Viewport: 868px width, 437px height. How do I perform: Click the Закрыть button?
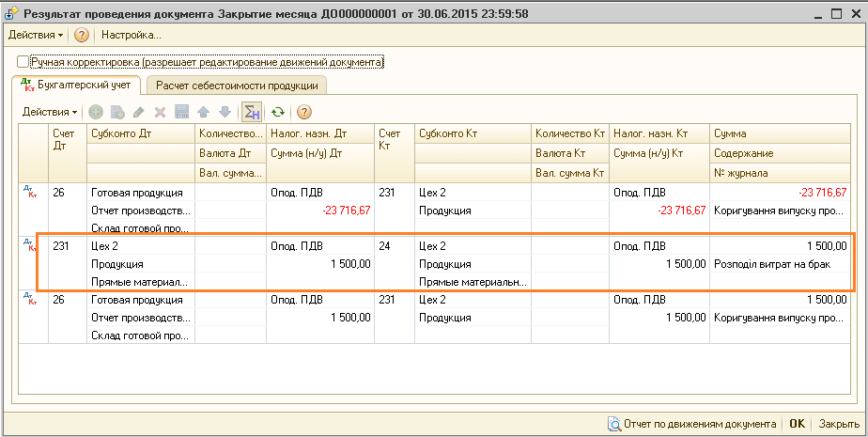839,424
